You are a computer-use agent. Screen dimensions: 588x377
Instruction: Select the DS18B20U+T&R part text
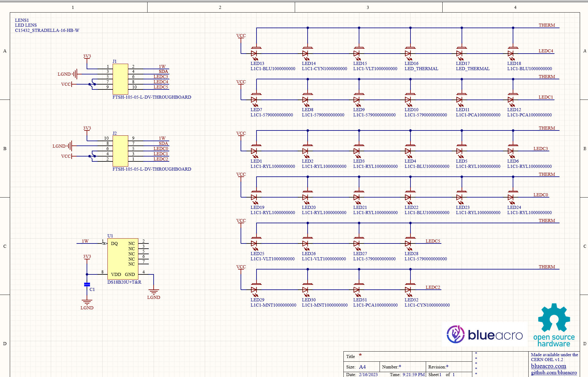point(124,282)
